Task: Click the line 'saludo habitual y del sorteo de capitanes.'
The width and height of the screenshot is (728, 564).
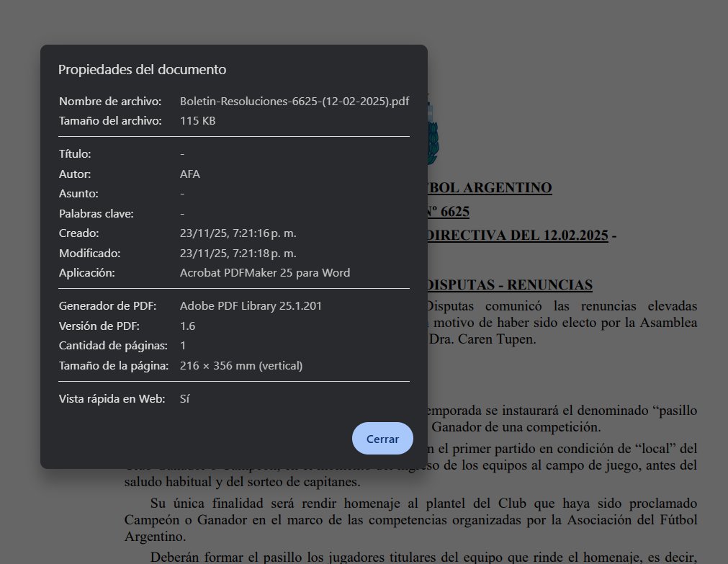Action: point(243,482)
